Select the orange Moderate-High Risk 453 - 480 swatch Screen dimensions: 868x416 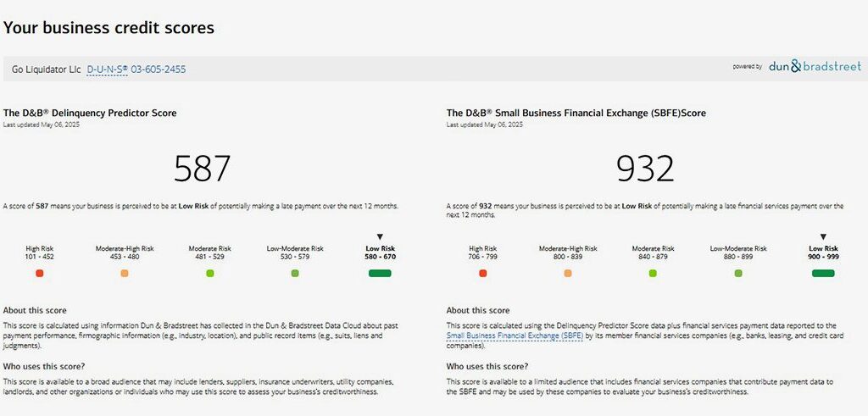(125, 274)
